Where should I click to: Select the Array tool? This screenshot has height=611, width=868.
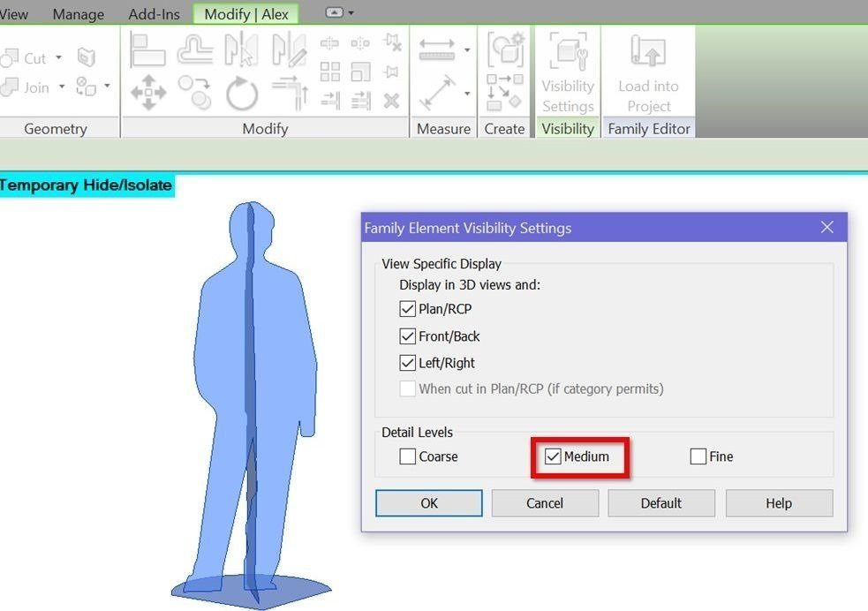coord(330,72)
